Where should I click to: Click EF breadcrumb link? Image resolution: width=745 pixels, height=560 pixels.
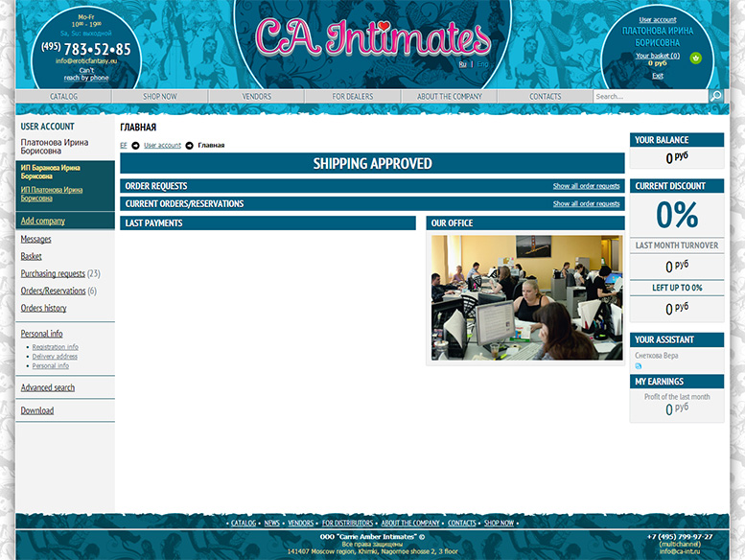[124, 146]
